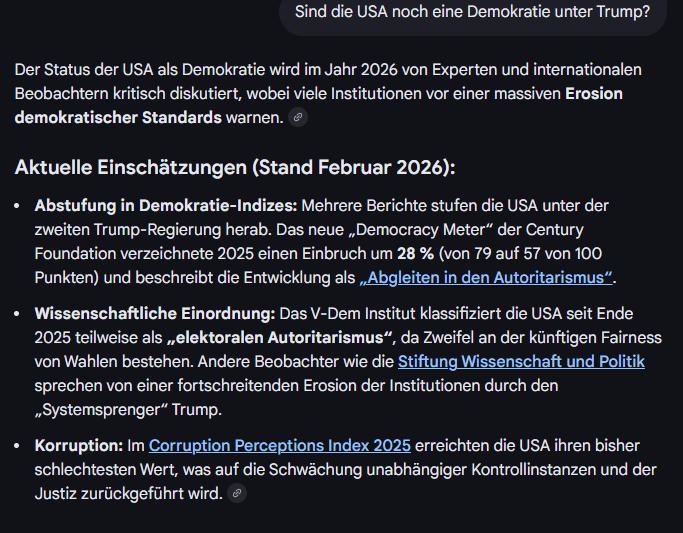Follow the Corruption Perceptions Index 2025 link
Screen dimensions: 683x533
pyautogui.click(x=264, y=445)
